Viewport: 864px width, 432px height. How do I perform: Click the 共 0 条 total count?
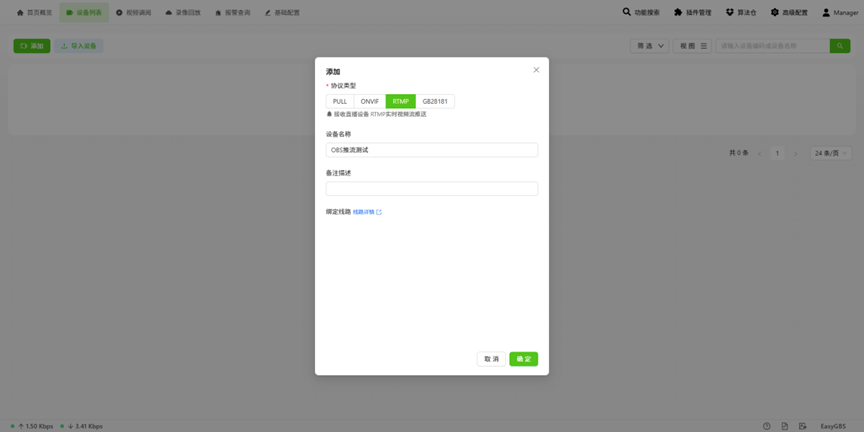739,153
